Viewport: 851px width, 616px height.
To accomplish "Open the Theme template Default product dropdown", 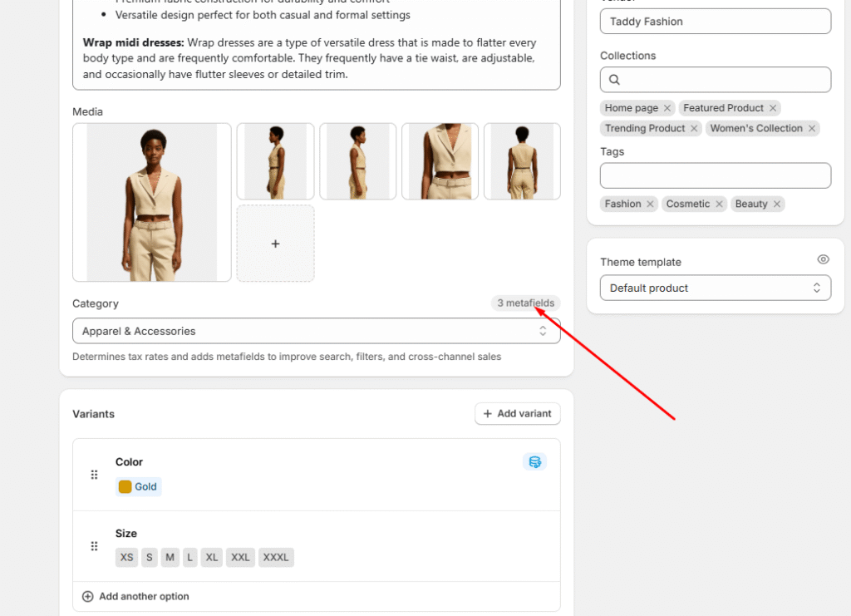I will point(716,288).
